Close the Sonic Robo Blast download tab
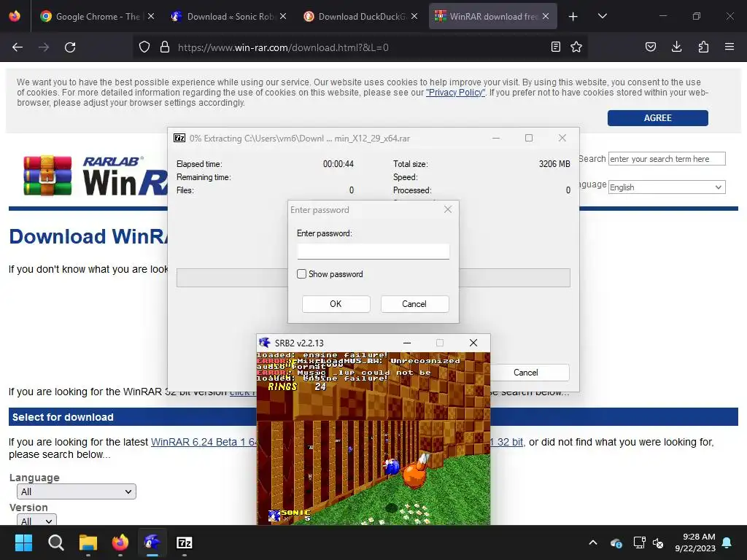 point(283,16)
